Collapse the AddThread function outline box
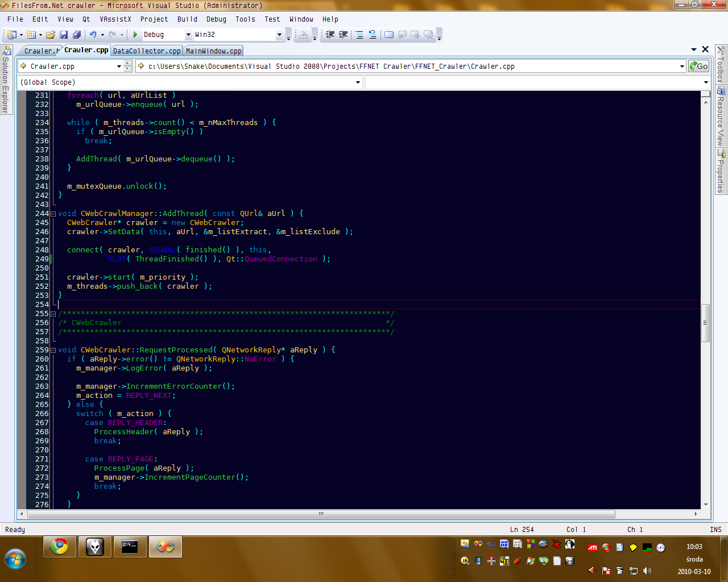The image size is (728, 582). point(53,214)
